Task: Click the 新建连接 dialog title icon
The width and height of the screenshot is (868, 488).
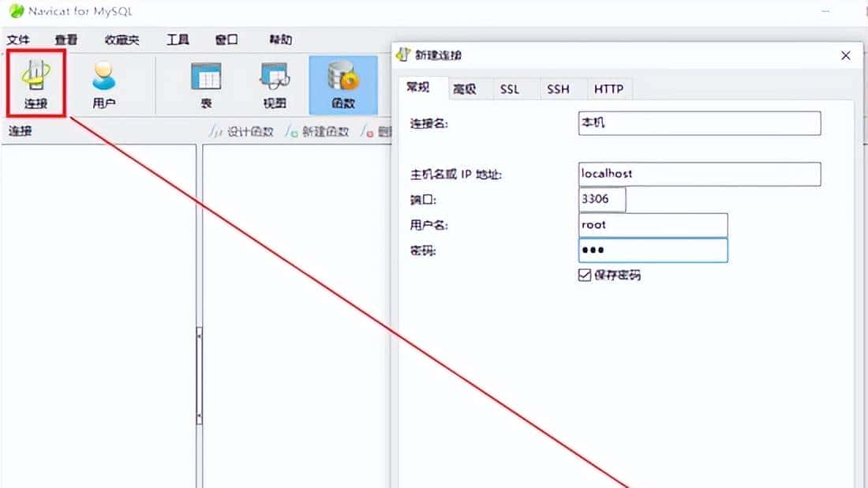Action: pos(406,54)
